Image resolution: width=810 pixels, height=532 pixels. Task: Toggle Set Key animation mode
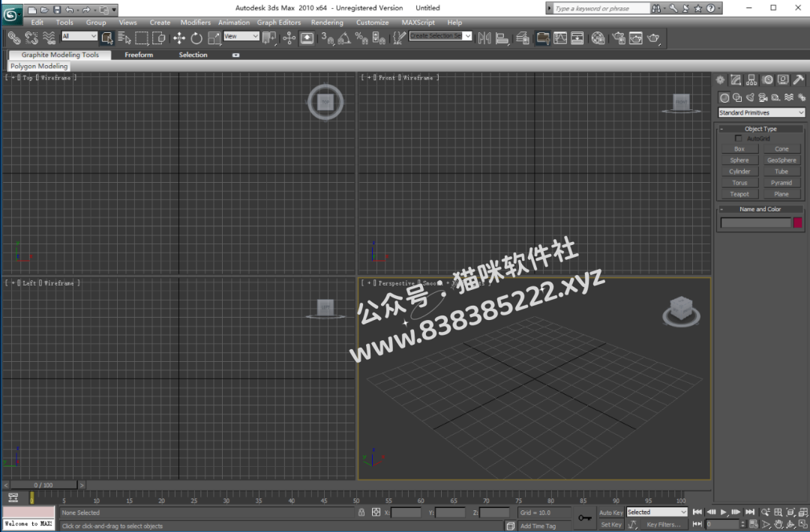tap(611, 525)
